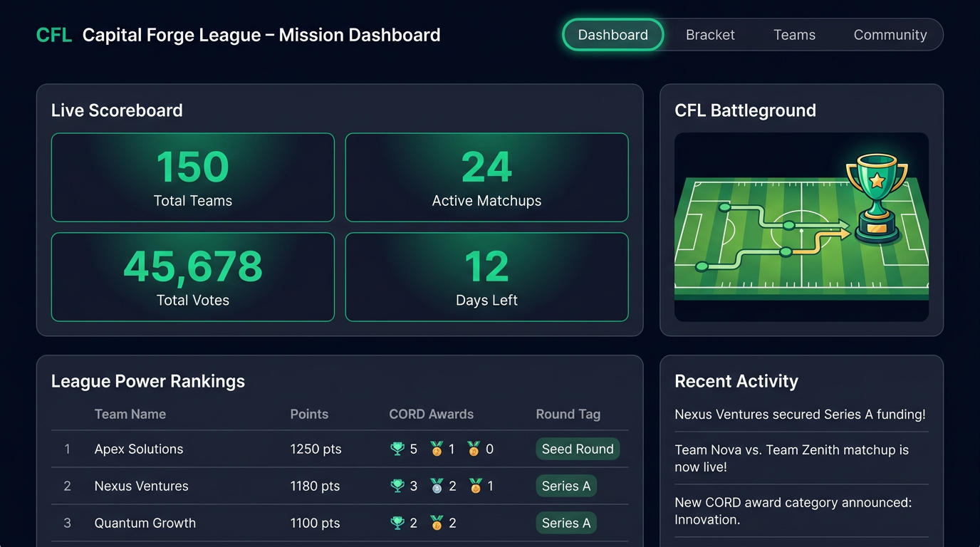Click the Days Left countdown card

487,277
